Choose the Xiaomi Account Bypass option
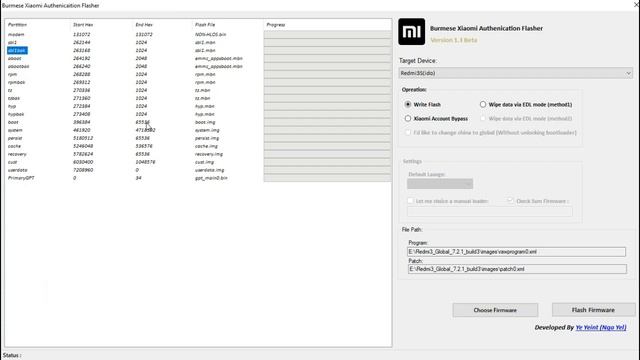 click(436, 118)
